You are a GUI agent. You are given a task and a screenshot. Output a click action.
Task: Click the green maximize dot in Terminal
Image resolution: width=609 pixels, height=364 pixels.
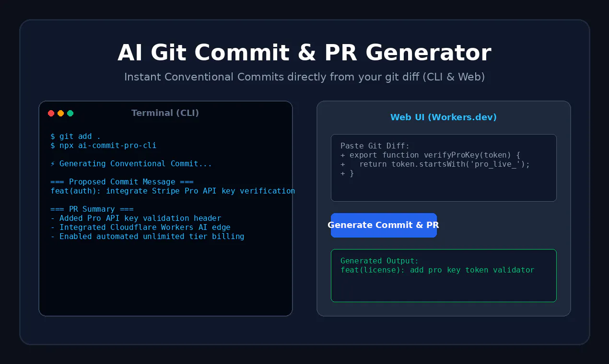(x=70, y=114)
